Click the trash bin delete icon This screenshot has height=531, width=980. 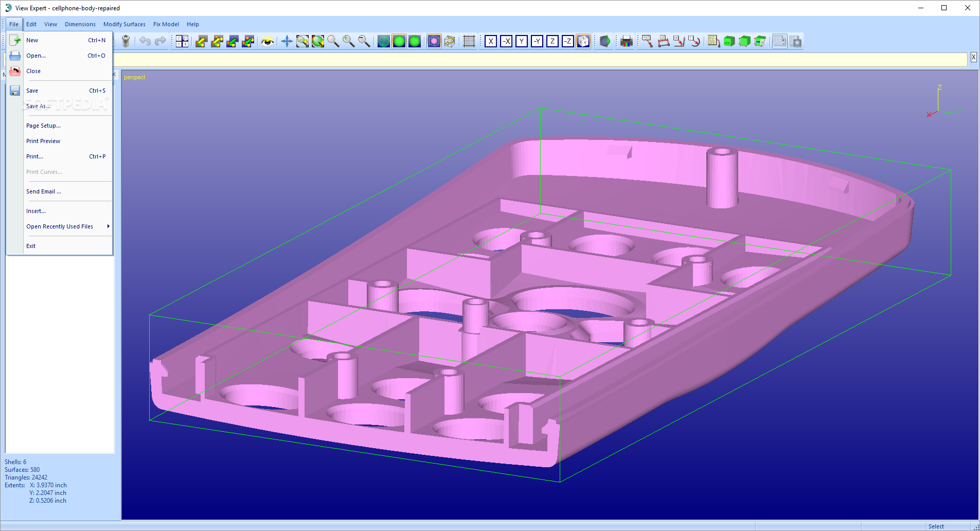pyautogui.click(x=126, y=41)
